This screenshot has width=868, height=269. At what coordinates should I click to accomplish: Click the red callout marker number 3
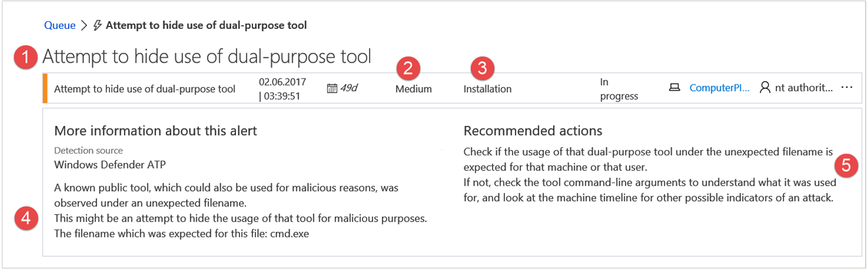click(x=482, y=69)
